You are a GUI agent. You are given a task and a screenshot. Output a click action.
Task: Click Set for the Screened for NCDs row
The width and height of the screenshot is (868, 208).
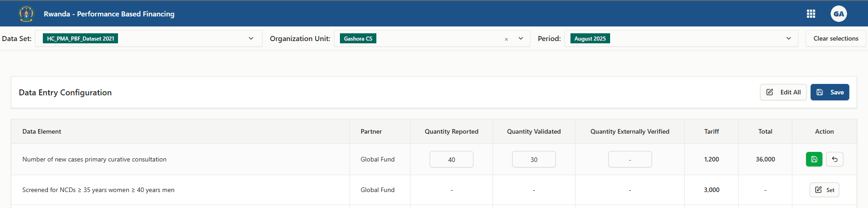point(824,190)
